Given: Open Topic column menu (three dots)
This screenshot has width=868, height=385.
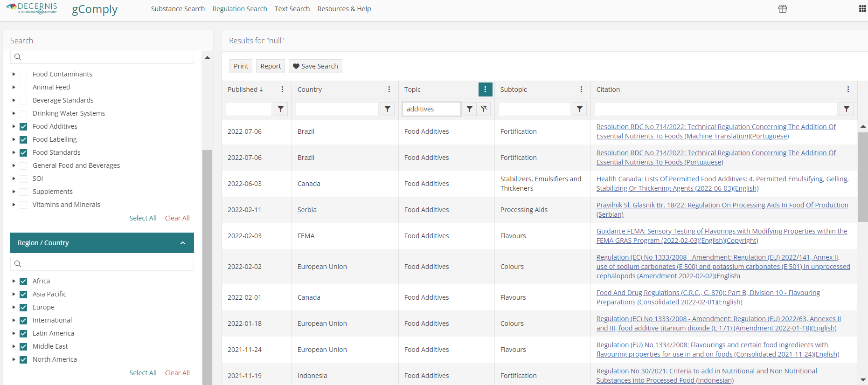Looking at the screenshot, I should tap(485, 89).
